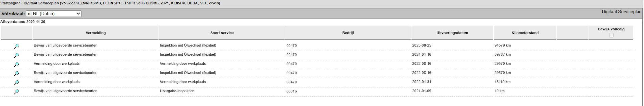Click the 2024-01-16 execution date cell
This screenshot has width=644, height=106.
pos(422,54)
